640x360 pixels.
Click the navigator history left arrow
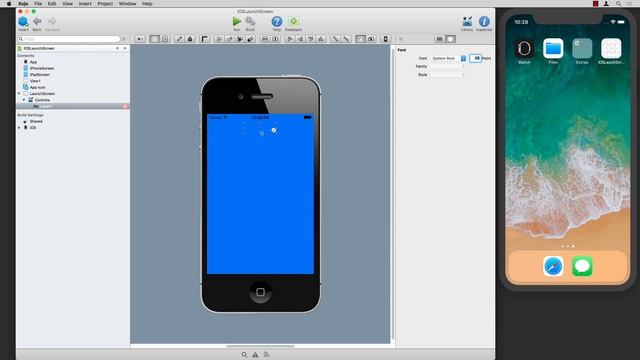[x=118, y=48]
